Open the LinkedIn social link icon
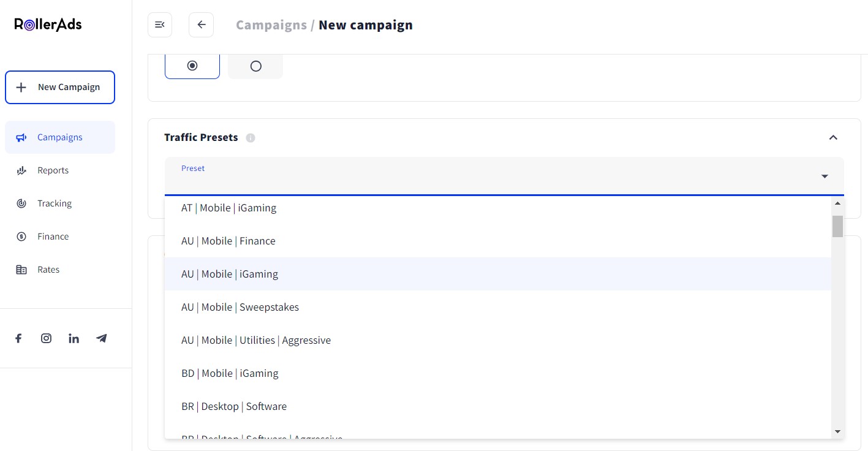This screenshot has width=868, height=451. 74,338
